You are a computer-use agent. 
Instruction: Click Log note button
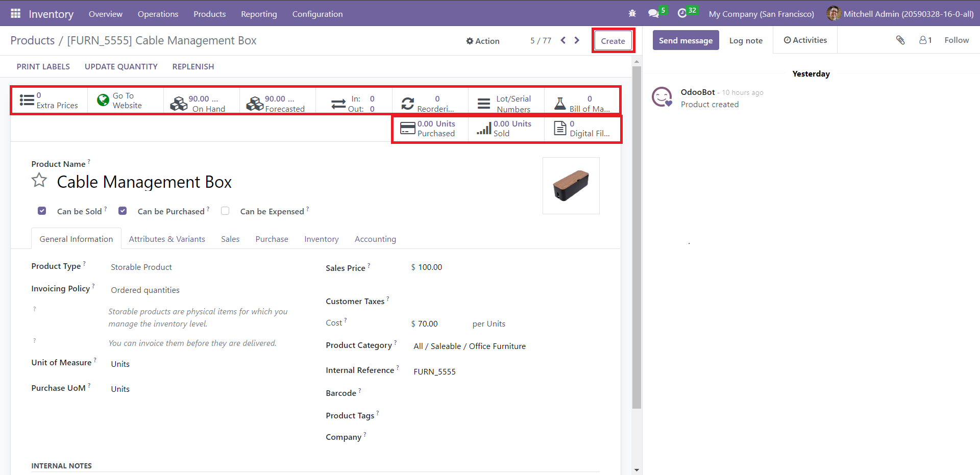746,40
